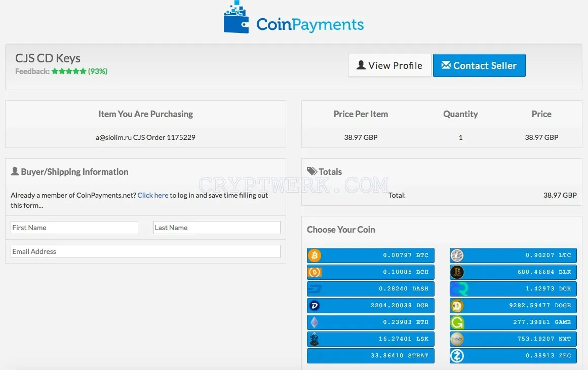Open the seller's View Profile button
Image resolution: width=588 pixels, height=370 pixels.
click(x=389, y=65)
